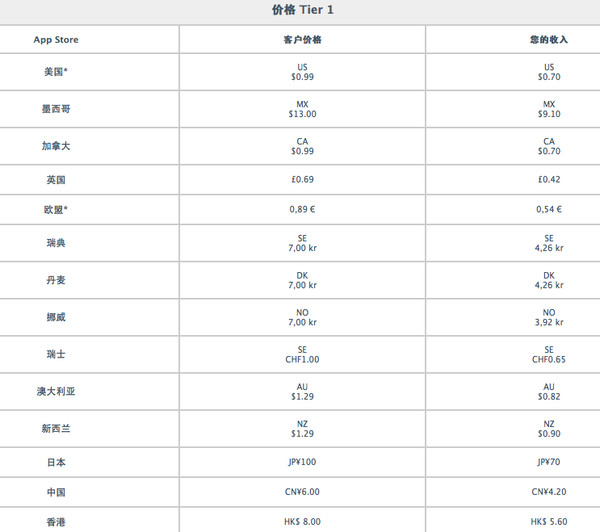This screenshot has width=600, height=532.
Task: Click the App Store column header
Action: pyautogui.click(x=56, y=40)
